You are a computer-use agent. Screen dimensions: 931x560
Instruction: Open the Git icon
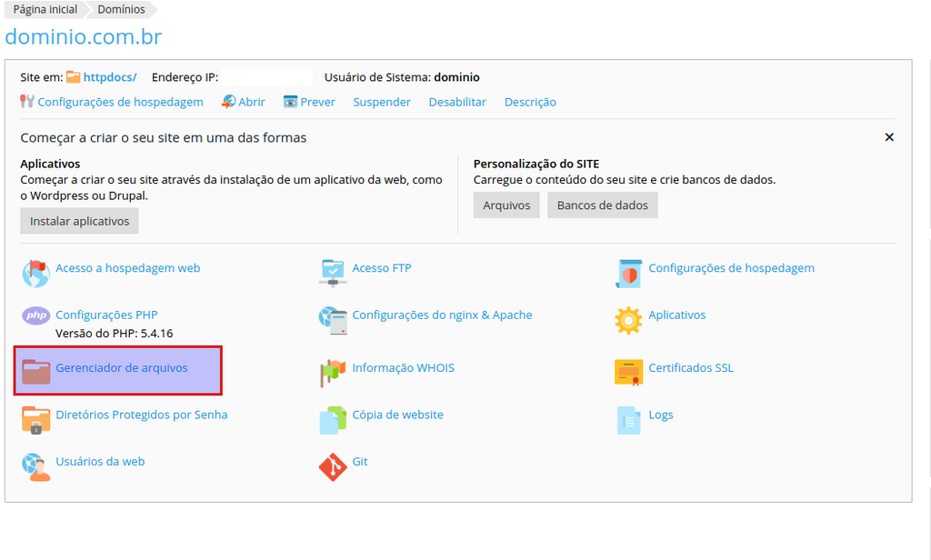[333, 466]
